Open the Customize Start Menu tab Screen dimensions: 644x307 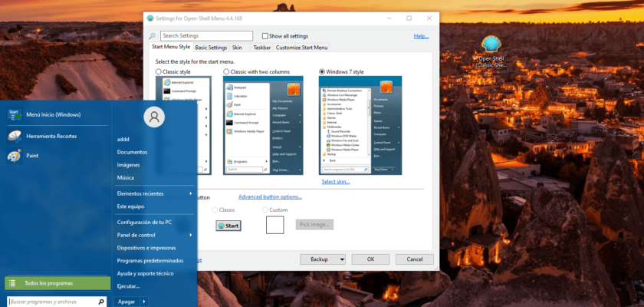tap(302, 48)
